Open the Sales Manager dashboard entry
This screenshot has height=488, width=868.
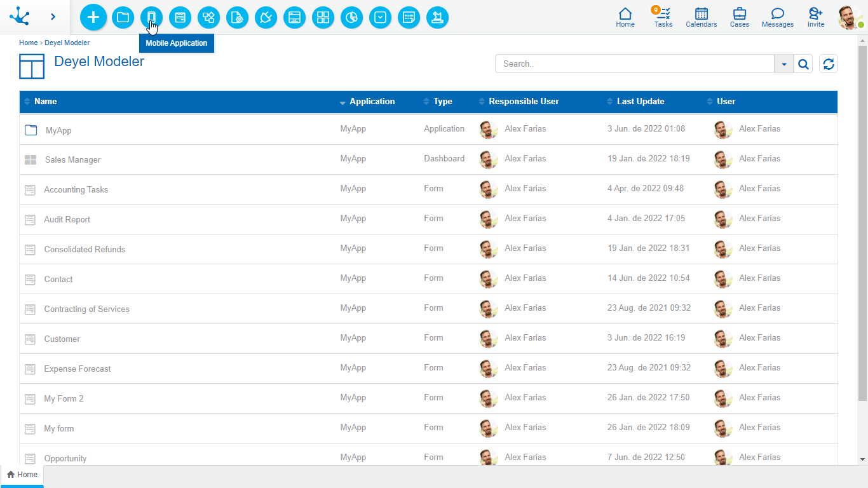(72, 160)
